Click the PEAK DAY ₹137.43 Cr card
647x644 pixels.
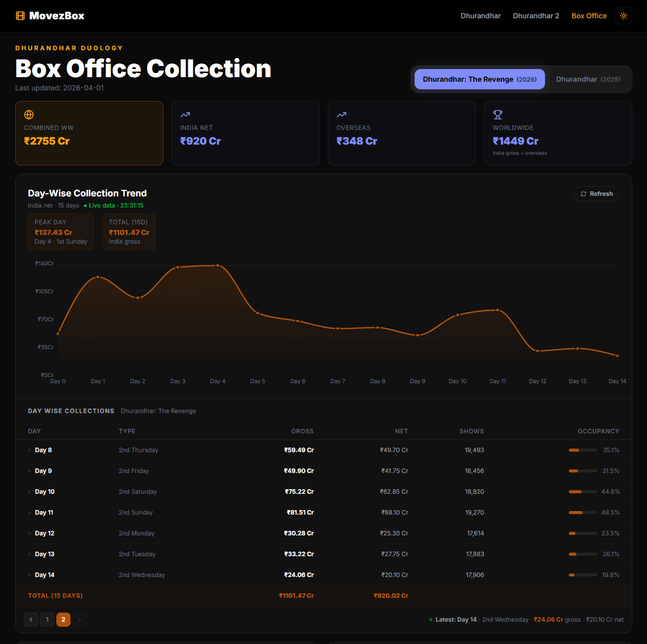[61, 232]
